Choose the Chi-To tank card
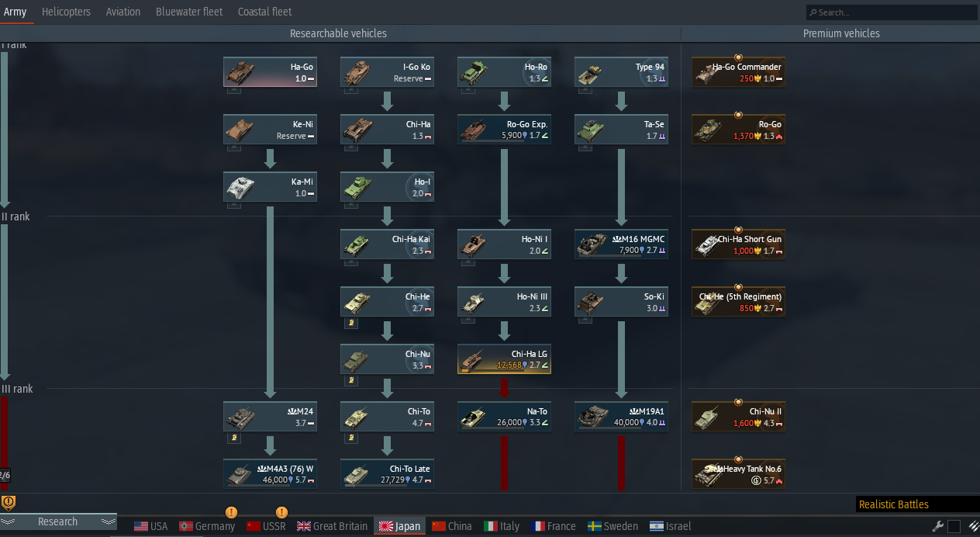Viewport: 980px width, 537px height. [x=387, y=417]
